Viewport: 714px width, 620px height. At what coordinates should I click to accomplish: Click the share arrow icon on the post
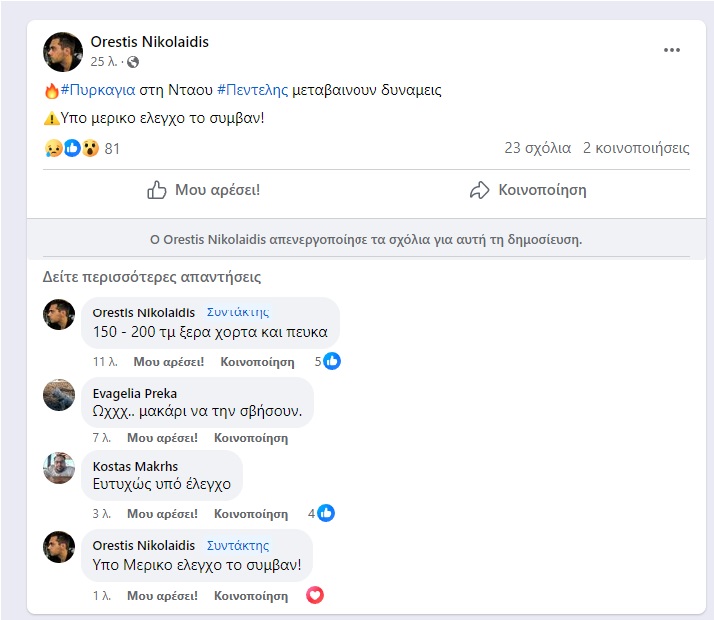pyautogui.click(x=480, y=190)
